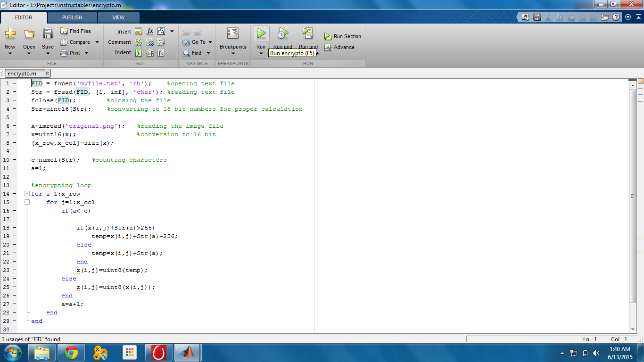Open the Go To navigation tool
This screenshot has height=362, width=644.
[x=197, y=42]
